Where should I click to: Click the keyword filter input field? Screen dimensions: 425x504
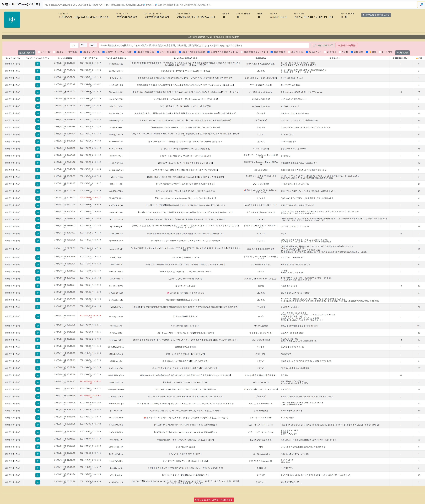click(204, 45)
